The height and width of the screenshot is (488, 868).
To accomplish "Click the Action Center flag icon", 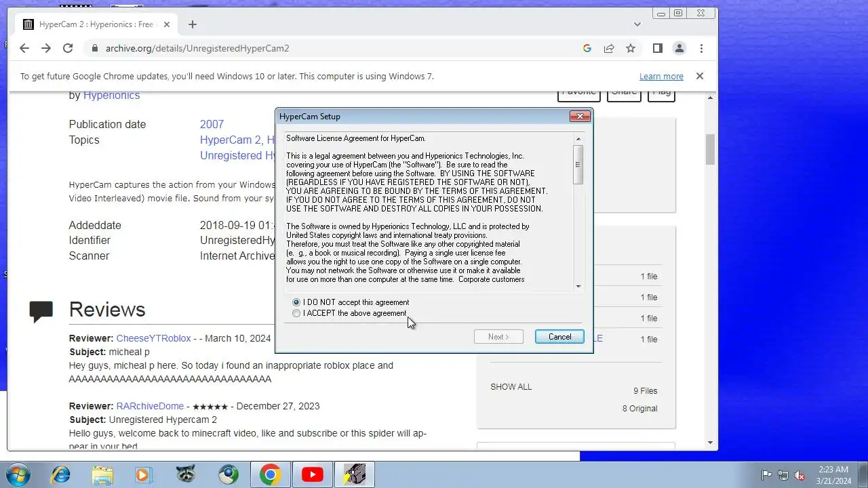I will pyautogui.click(x=767, y=475).
